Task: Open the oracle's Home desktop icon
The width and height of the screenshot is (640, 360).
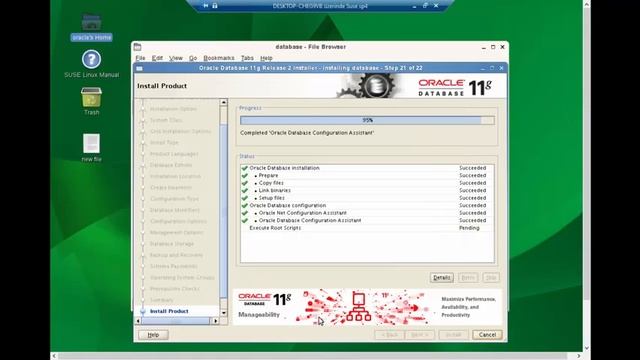Action: point(91,27)
